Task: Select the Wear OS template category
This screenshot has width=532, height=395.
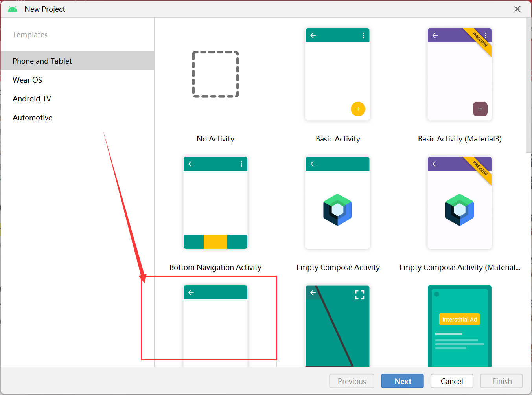Action: coord(77,80)
